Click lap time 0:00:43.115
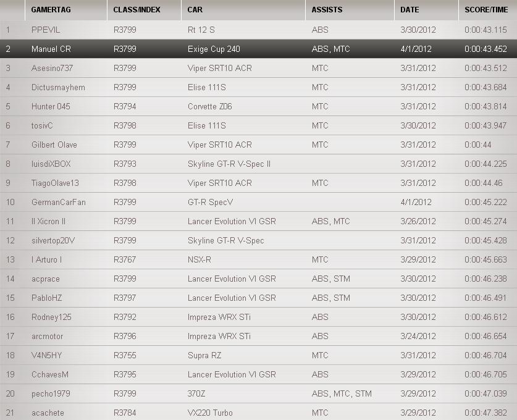This screenshot has width=517, height=420. [485, 30]
